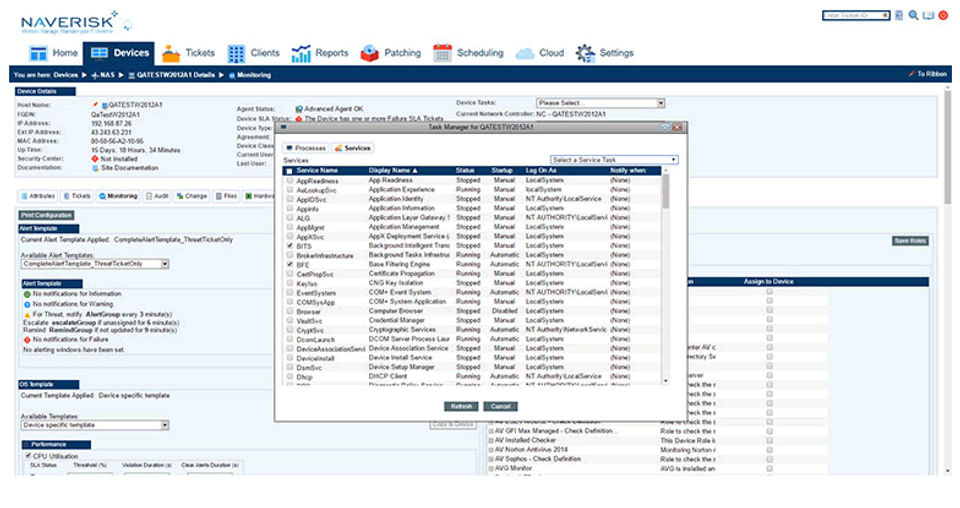Toggle the select-all services header checkbox
This screenshot has width=960, height=508.
[x=289, y=171]
